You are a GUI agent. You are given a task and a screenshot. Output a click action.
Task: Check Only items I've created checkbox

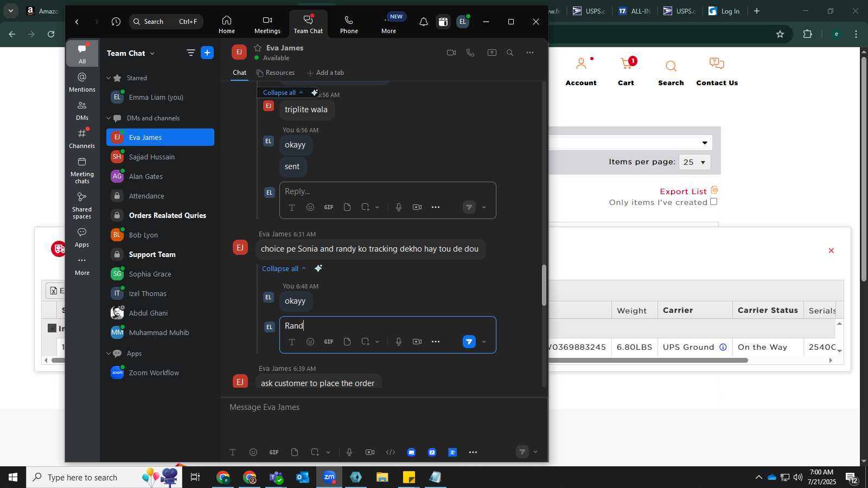pos(714,202)
